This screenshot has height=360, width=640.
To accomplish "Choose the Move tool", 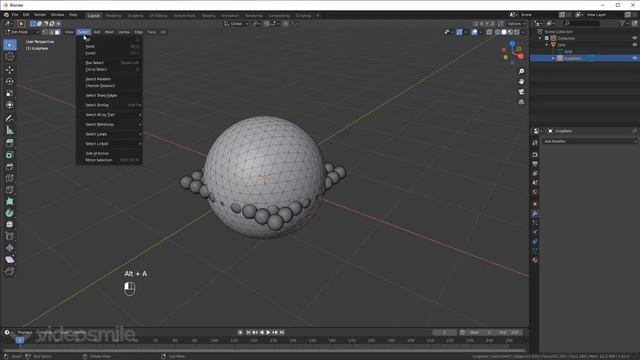I will (10, 70).
